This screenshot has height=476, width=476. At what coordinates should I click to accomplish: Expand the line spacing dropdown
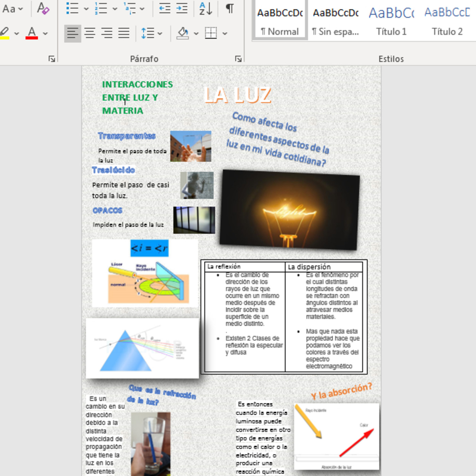(x=160, y=33)
